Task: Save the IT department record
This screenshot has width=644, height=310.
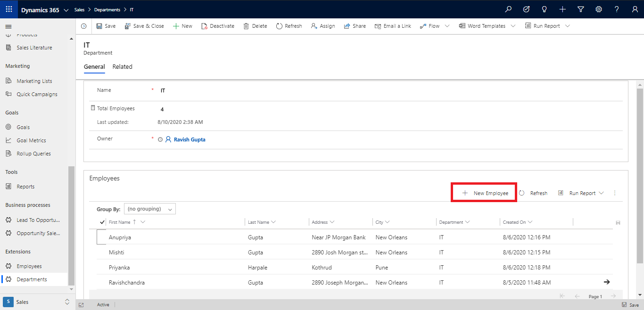Action: (x=106, y=26)
